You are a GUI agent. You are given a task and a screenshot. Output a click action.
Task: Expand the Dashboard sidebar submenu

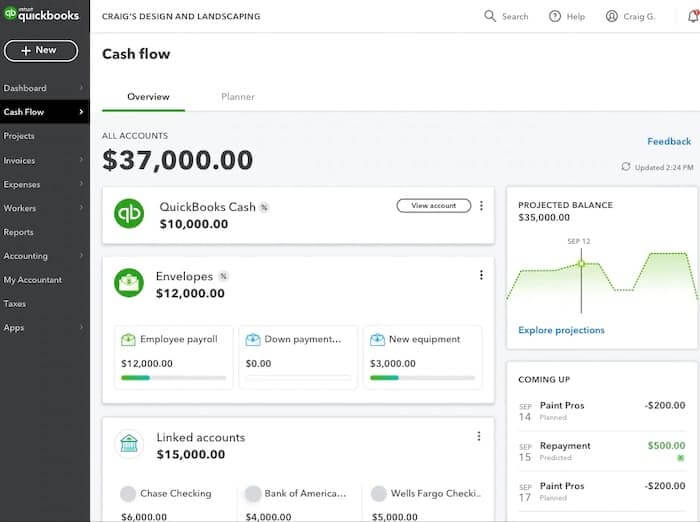[x=81, y=88]
